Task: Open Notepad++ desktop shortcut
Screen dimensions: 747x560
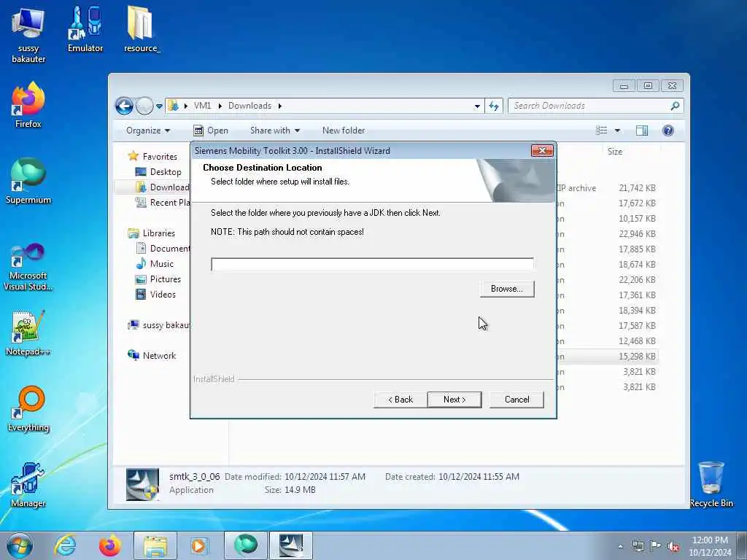Action: (28, 333)
